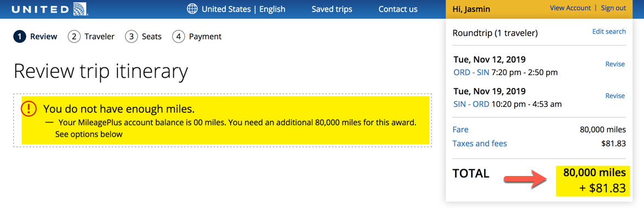Screen dimensions: 644x216
Task: Click the United logo
Action: click(49, 9)
